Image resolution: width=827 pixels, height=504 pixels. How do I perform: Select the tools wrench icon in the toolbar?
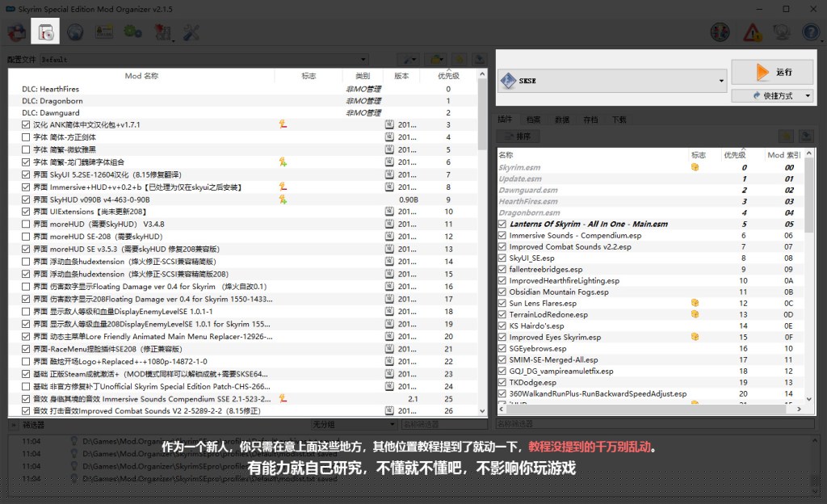(x=191, y=31)
